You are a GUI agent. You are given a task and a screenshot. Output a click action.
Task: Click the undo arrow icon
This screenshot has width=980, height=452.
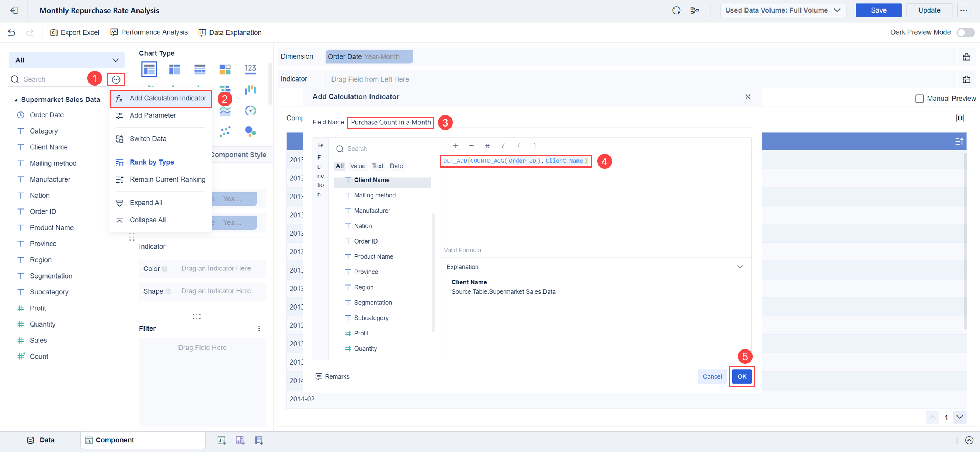[x=11, y=32]
